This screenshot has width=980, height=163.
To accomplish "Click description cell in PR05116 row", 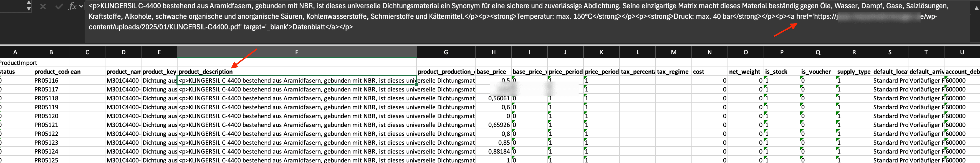I will tap(297, 81).
